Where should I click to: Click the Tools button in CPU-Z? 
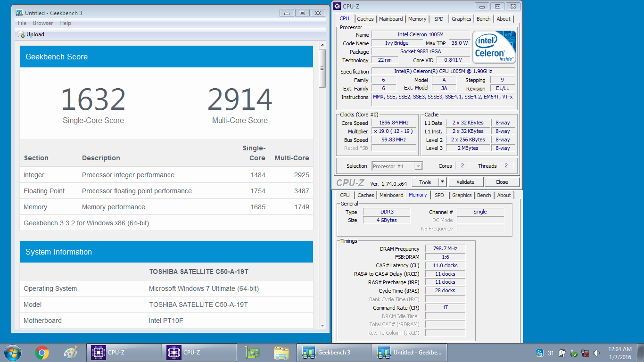pyautogui.click(x=425, y=182)
